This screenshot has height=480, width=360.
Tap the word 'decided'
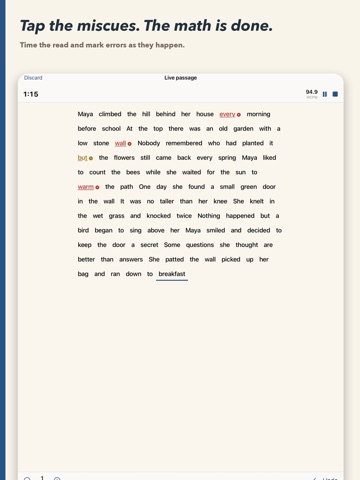click(x=259, y=230)
